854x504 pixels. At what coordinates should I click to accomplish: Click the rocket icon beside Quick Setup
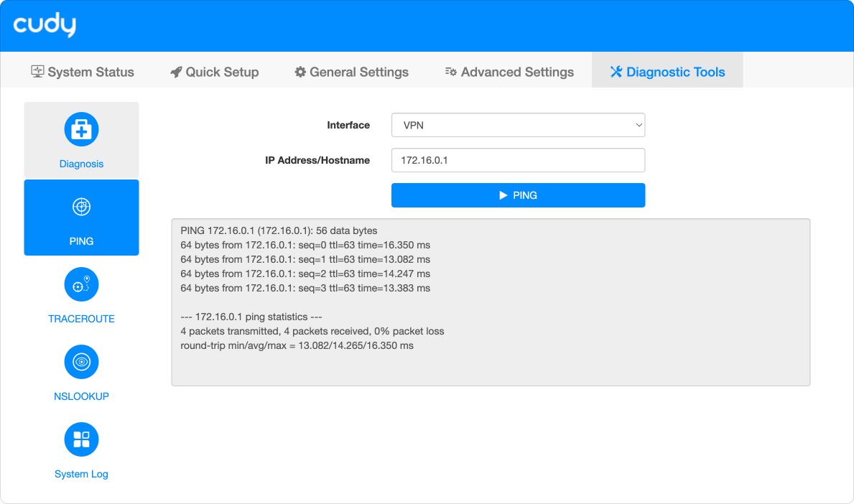(x=176, y=72)
